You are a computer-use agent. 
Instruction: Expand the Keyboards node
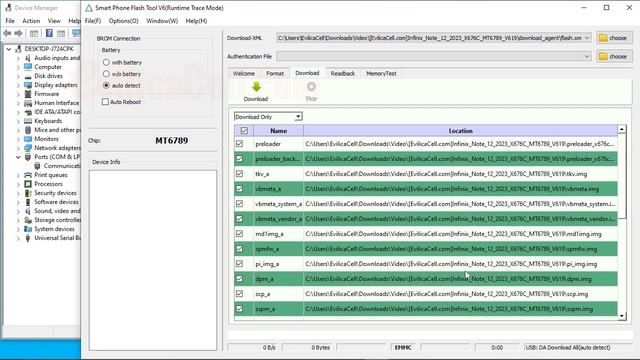tap(18, 121)
